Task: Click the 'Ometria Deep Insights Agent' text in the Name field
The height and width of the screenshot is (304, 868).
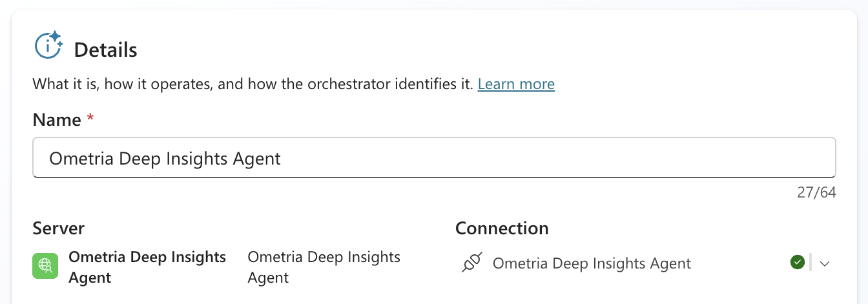Action: click(165, 158)
